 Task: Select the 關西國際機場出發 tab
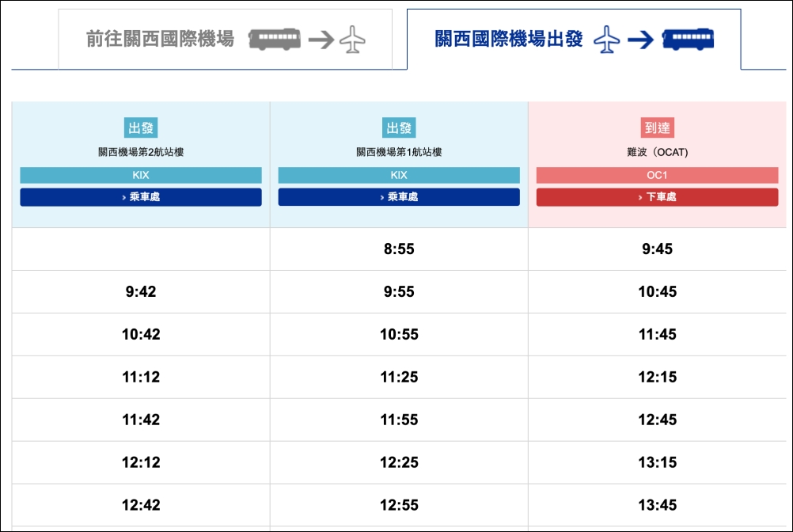pyautogui.click(x=574, y=39)
